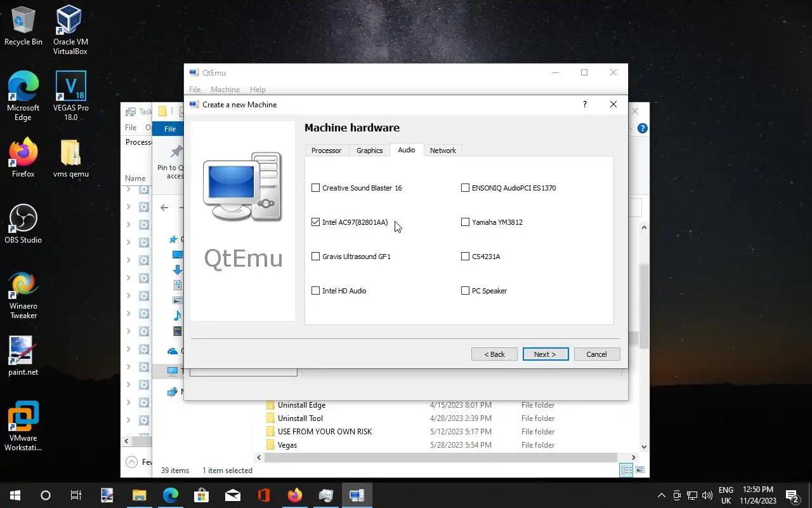Viewport: 812px width, 508px height.
Task: Open the volume control in system tray
Action: coord(707,495)
